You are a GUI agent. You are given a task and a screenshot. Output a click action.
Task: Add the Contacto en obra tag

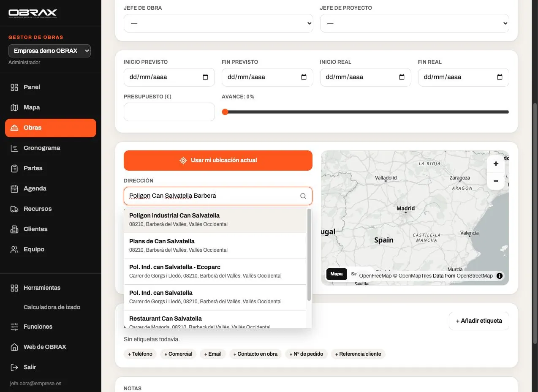click(x=255, y=354)
